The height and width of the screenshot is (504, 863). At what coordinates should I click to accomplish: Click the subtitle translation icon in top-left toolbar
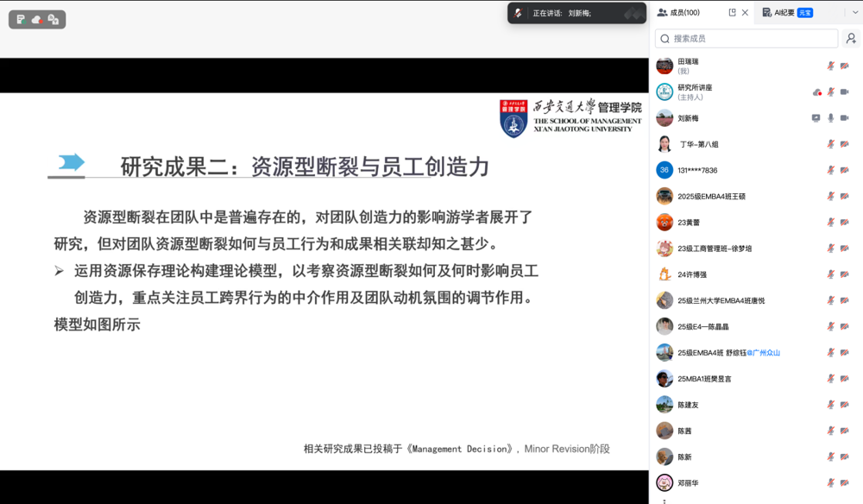coord(54,19)
